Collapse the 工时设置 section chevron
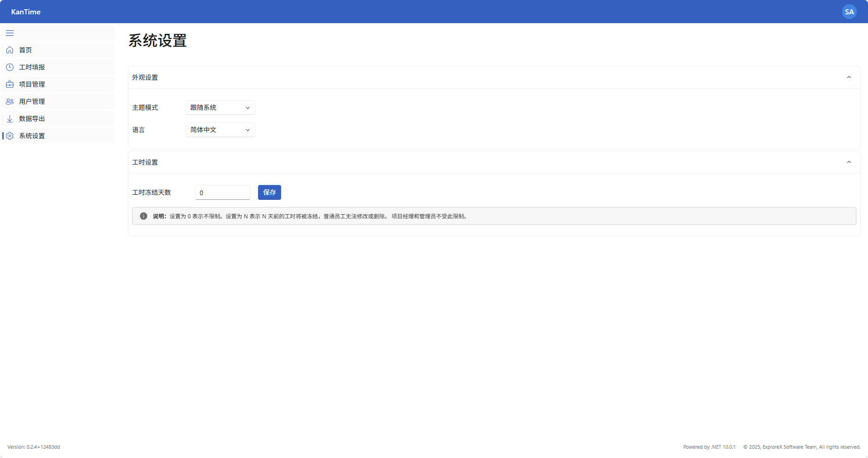 point(849,162)
